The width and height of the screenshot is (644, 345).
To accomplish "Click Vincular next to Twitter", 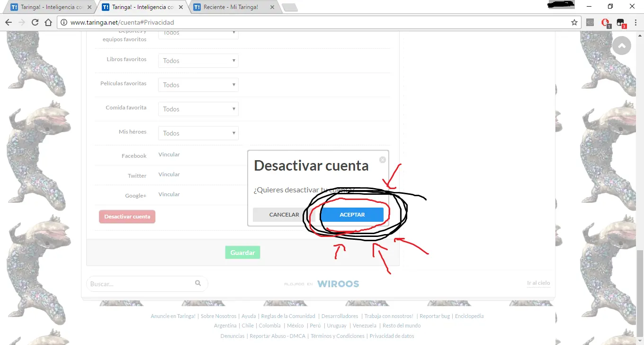I will pyautogui.click(x=169, y=174).
